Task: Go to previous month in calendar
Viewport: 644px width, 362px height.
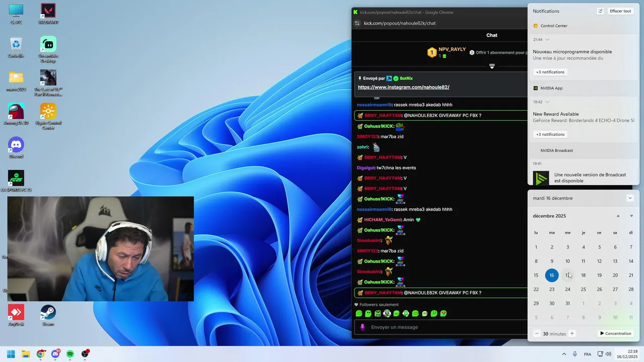Action: pyautogui.click(x=618, y=216)
